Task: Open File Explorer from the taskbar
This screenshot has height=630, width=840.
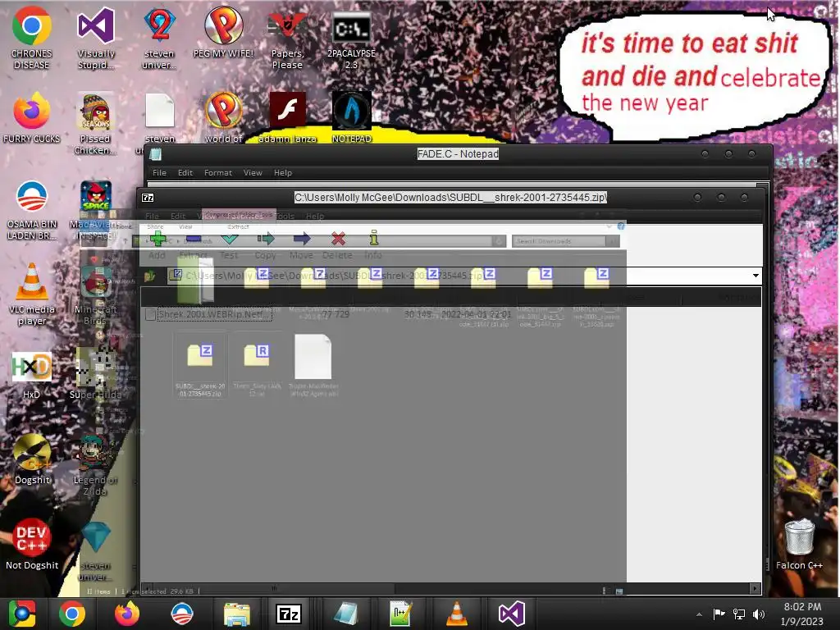Action: point(236,614)
